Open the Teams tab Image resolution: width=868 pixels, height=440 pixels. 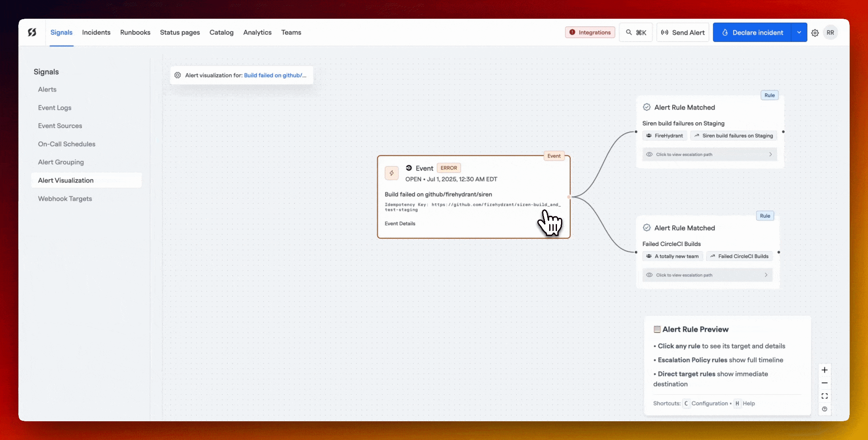click(x=291, y=33)
